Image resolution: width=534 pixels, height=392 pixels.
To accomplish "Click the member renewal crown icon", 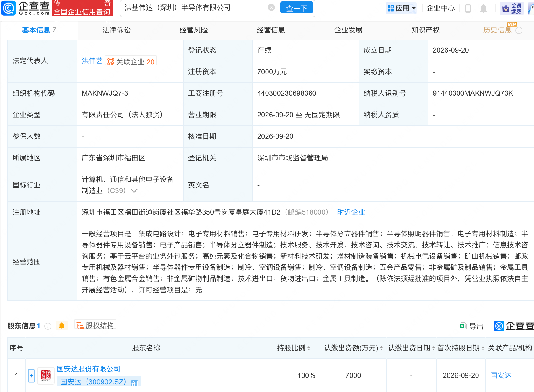I will click(506, 8).
